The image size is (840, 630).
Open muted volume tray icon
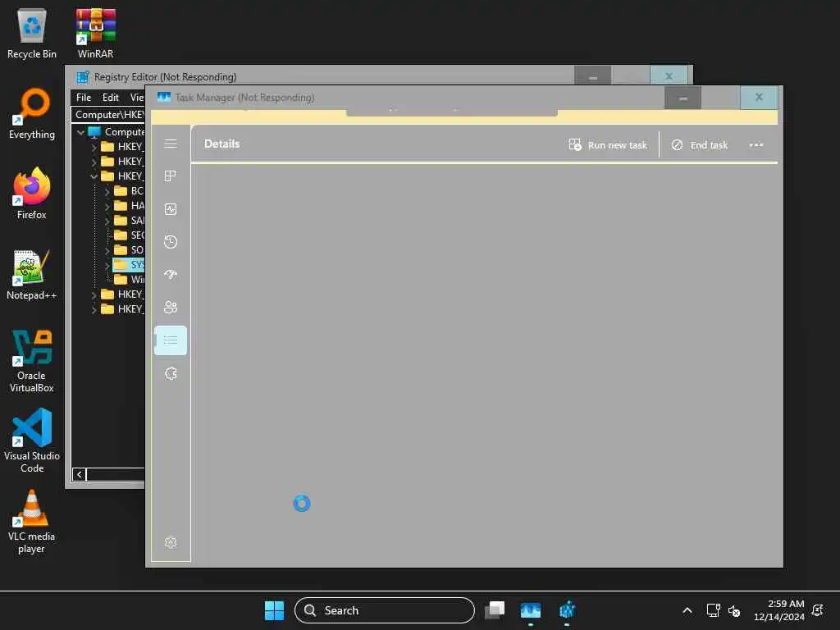(x=734, y=610)
